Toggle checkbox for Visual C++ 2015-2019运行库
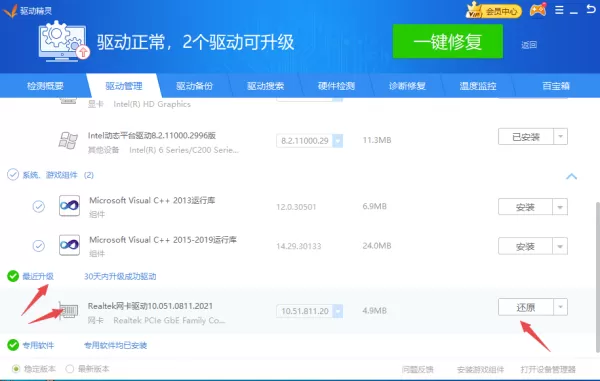Image resolution: width=600 pixels, height=381 pixels. [38, 246]
